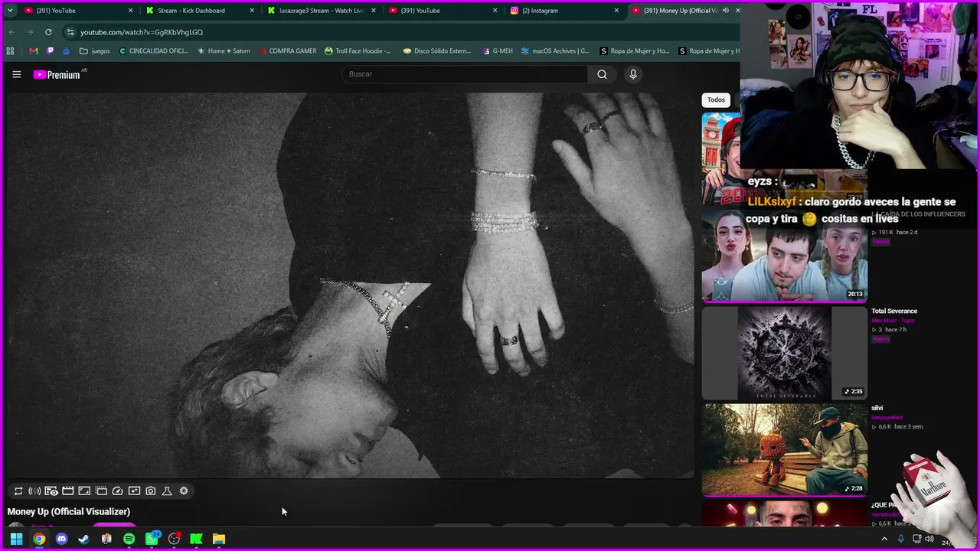Mute the Money Up tab audio
980x551 pixels.
(x=725, y=11)
